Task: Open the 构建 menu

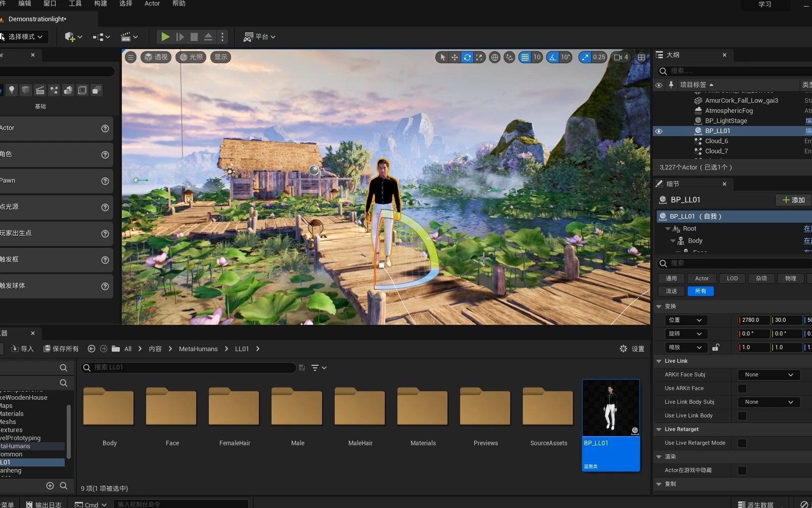Action: point(101,4)
